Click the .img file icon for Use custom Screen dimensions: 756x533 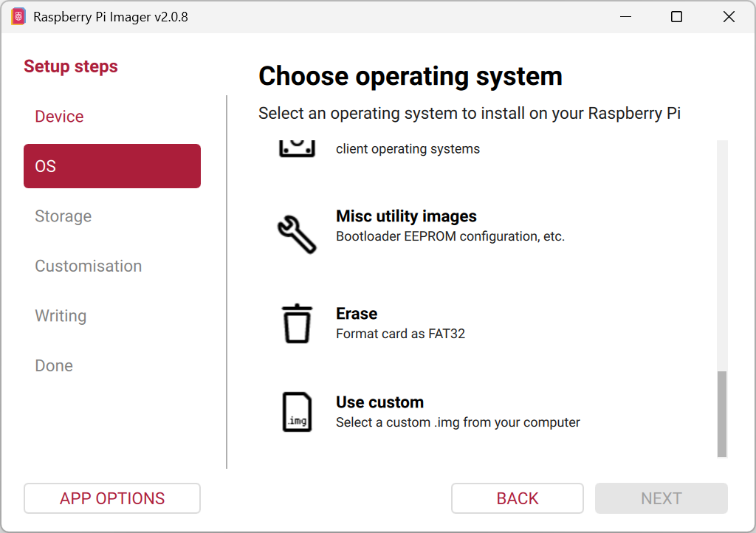pyautogui.click(x=297, y=412)
